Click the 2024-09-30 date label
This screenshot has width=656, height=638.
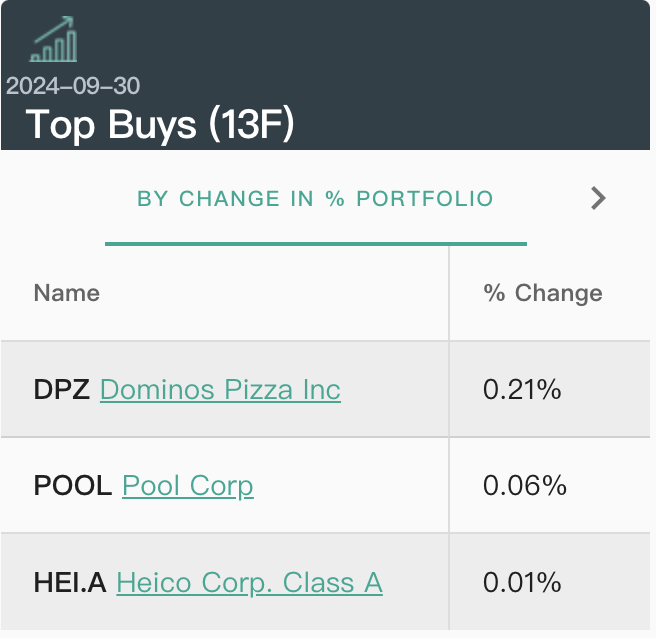point(73,85)
